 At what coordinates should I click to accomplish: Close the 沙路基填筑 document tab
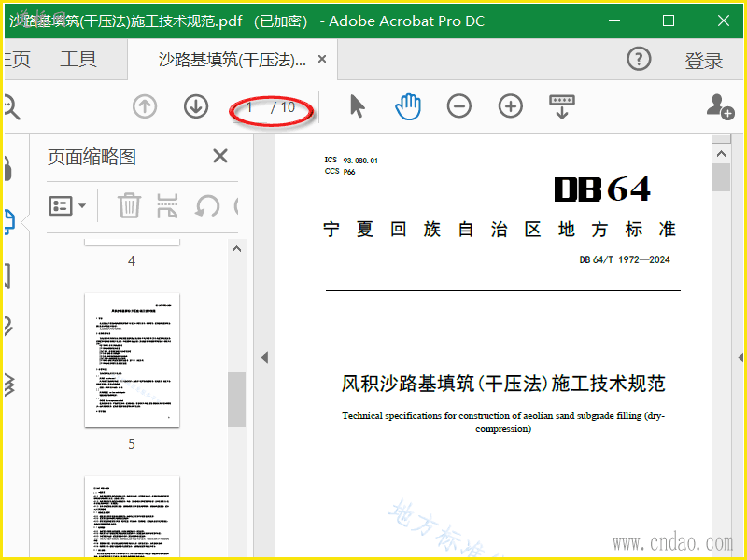(x=322, y=59)
